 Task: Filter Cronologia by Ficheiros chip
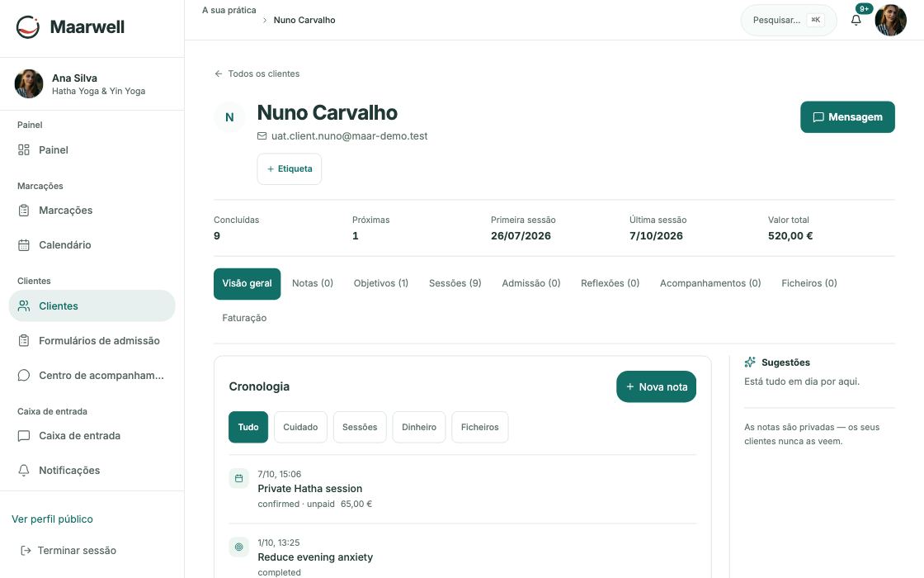point(479,427)
